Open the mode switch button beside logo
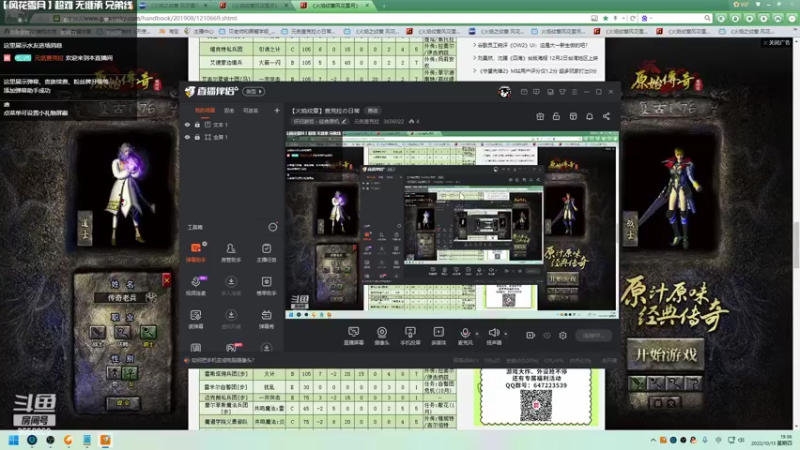Image resolution: width=800 pixels, height=450 pixels. coord(253,92)
